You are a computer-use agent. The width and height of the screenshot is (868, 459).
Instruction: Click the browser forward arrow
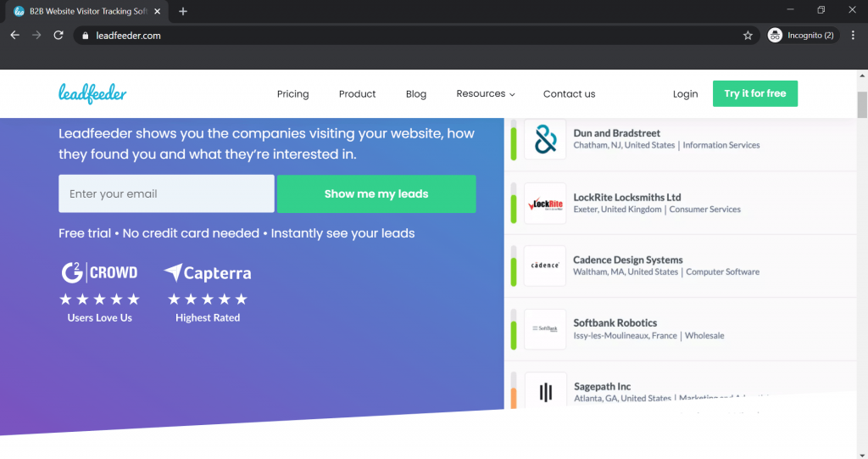pyautogui.click(x=36, y=35)
